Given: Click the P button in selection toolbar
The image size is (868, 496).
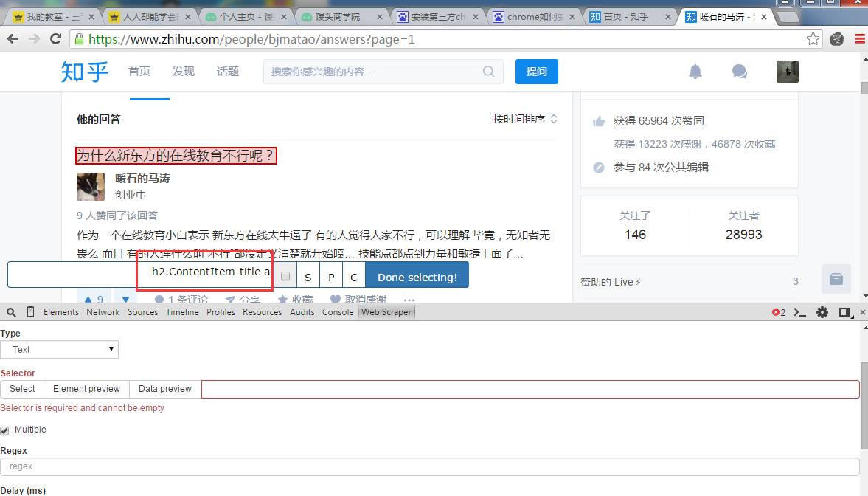Looking at the screenshot, I should 331,275.
